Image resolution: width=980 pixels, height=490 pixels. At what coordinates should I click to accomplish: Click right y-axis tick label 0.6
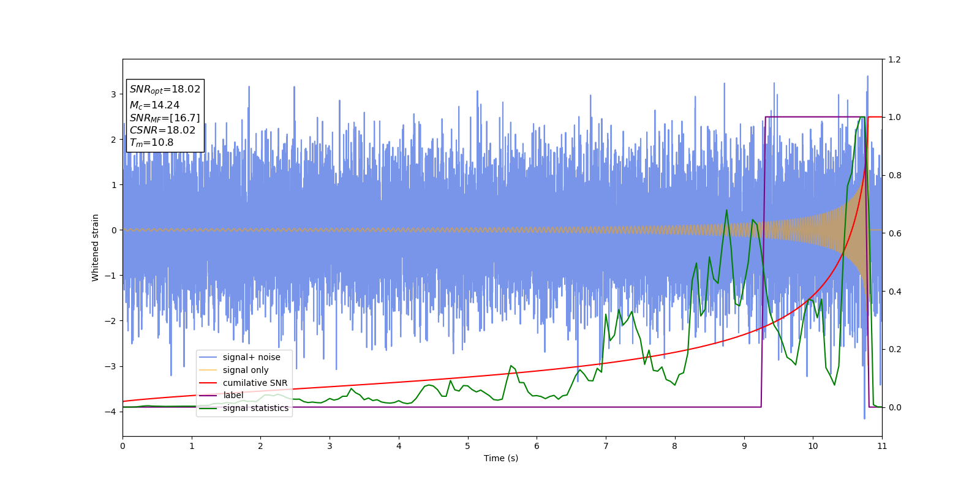(894, 233)
